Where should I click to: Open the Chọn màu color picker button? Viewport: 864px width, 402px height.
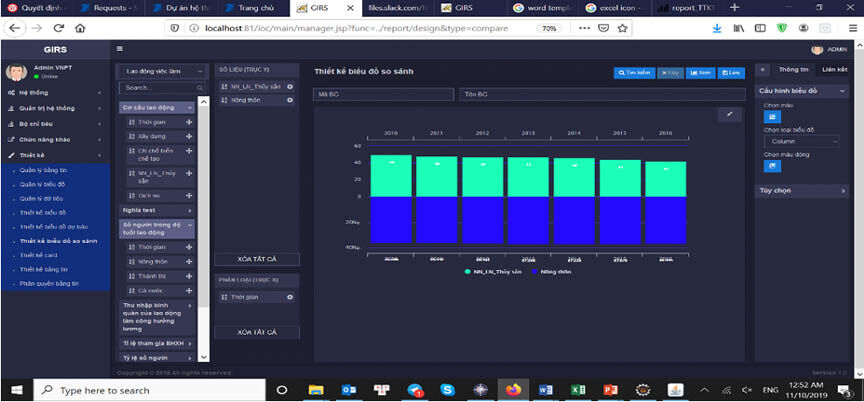click(772, 117)
